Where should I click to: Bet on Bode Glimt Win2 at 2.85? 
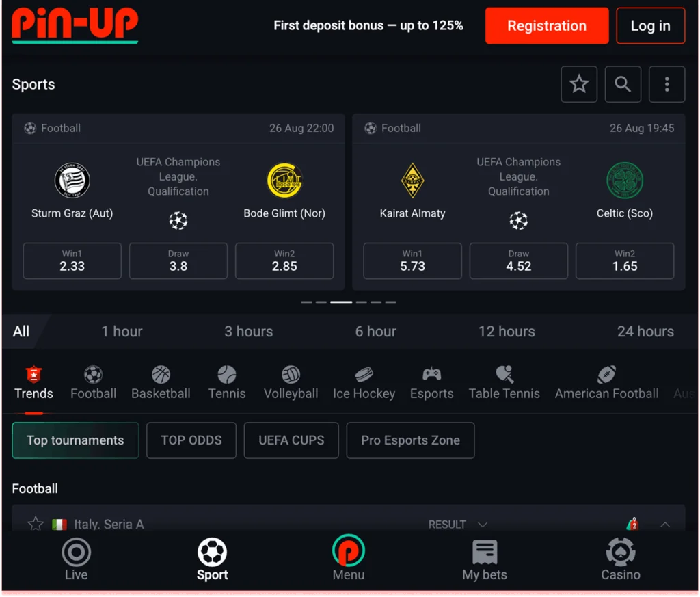pos(284,261)
